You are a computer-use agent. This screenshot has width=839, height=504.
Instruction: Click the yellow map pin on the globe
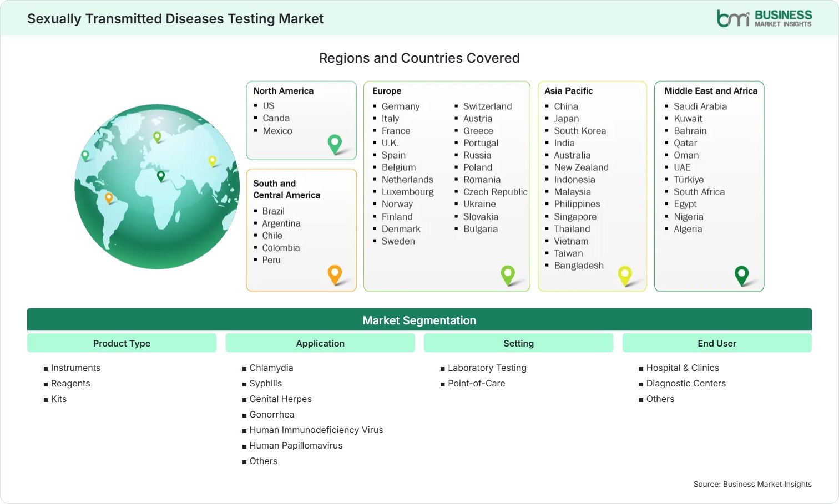pyautogui.click(x=212, y=161)
